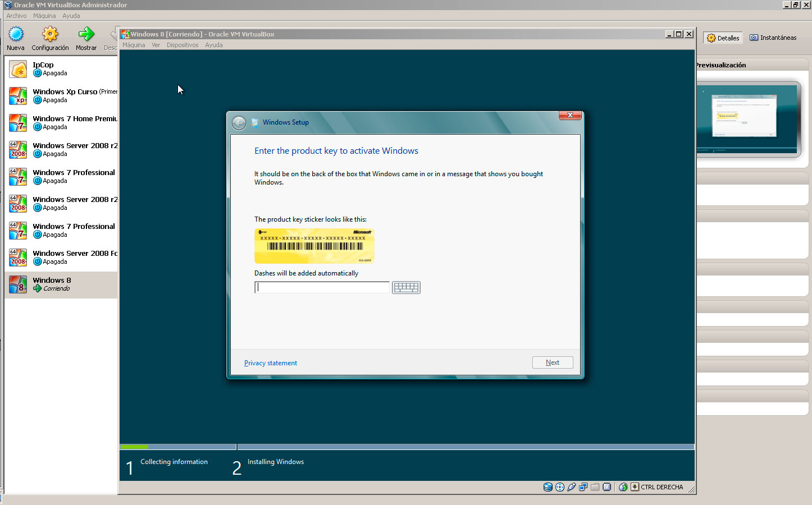Click the mouse integration status icon

[x=623, y=487]
